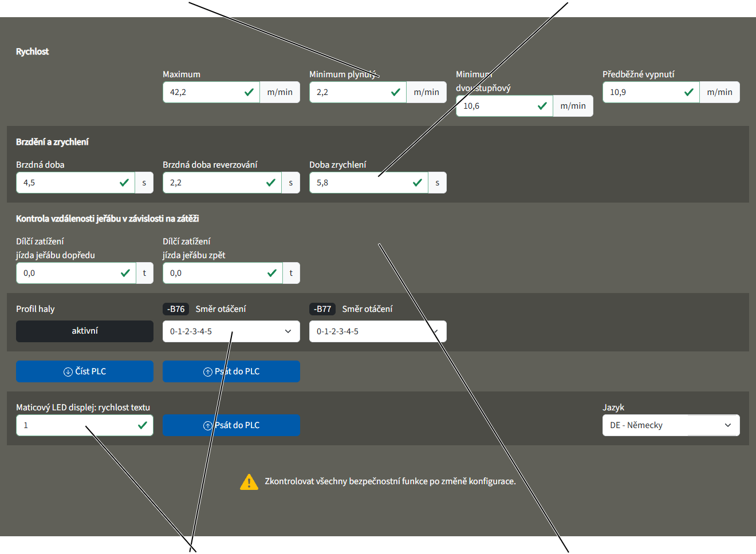Screen dimensions: 756x554
Task: Edit Dílčí zatížení jízda jeřábu zpět field
Action: (x=223, y=273)
